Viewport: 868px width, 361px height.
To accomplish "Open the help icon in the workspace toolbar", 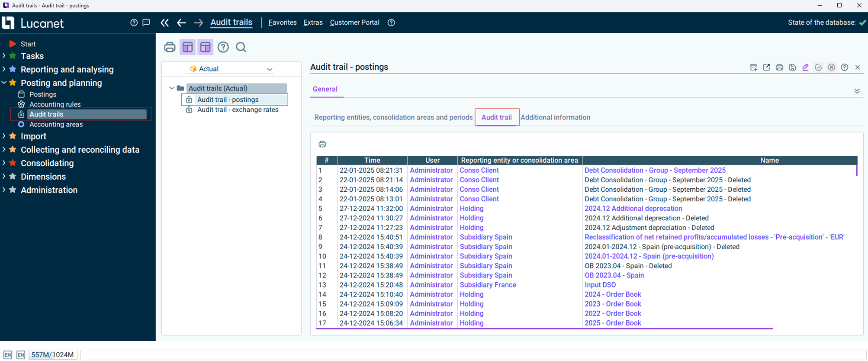I will coord(223,47).
